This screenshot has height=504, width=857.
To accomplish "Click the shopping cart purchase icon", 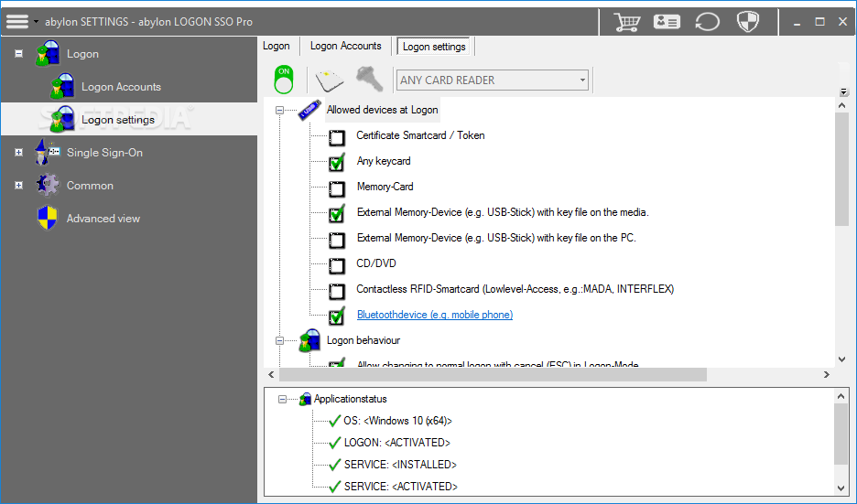I will [626, 22].
